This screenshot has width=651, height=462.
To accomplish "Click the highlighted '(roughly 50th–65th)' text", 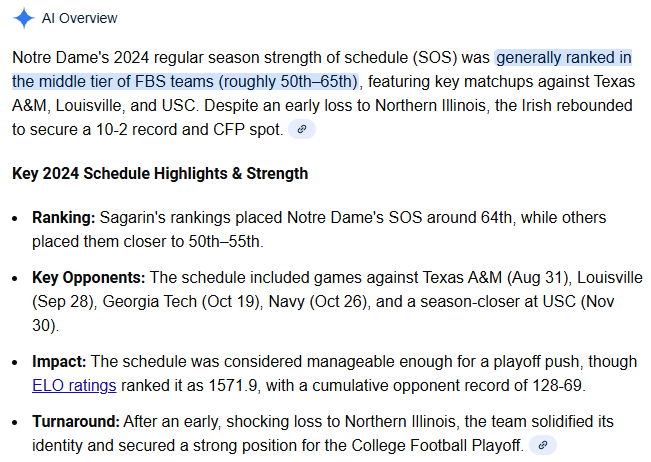I will [288, 81].
